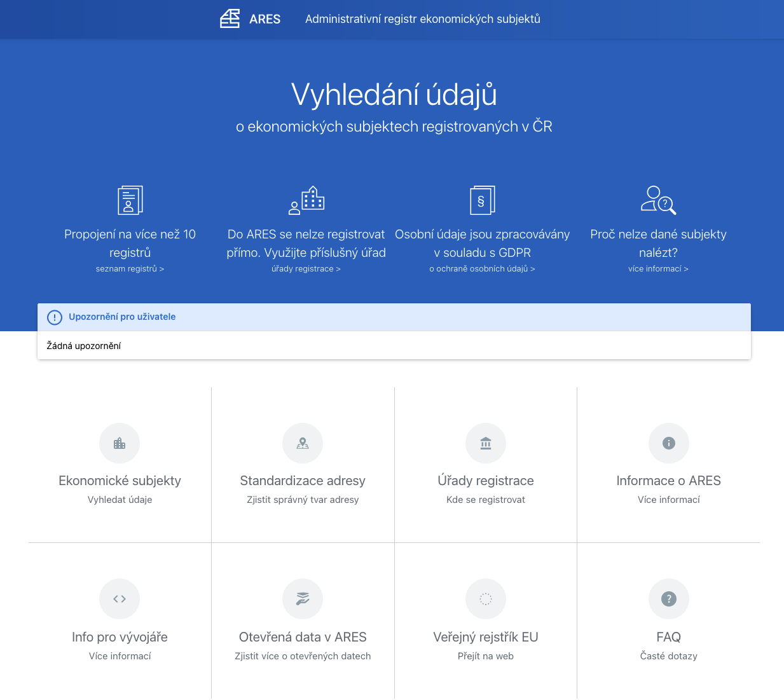Viewport: 784px width, 700px height.
Task: Go to 'o ochraně osobních údajů >' link
Action: (x=482, y=269)
